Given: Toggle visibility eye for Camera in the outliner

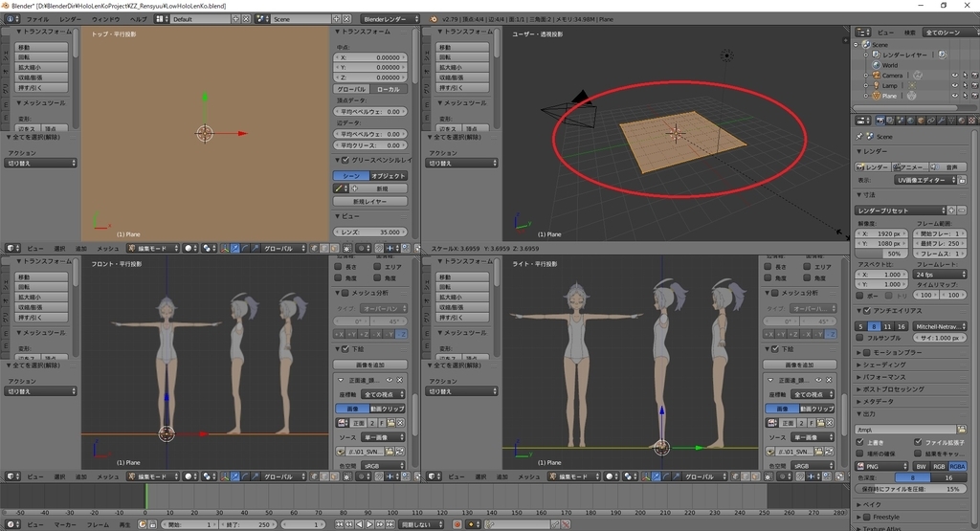Looking at the screenshot, I should point(954,76).
